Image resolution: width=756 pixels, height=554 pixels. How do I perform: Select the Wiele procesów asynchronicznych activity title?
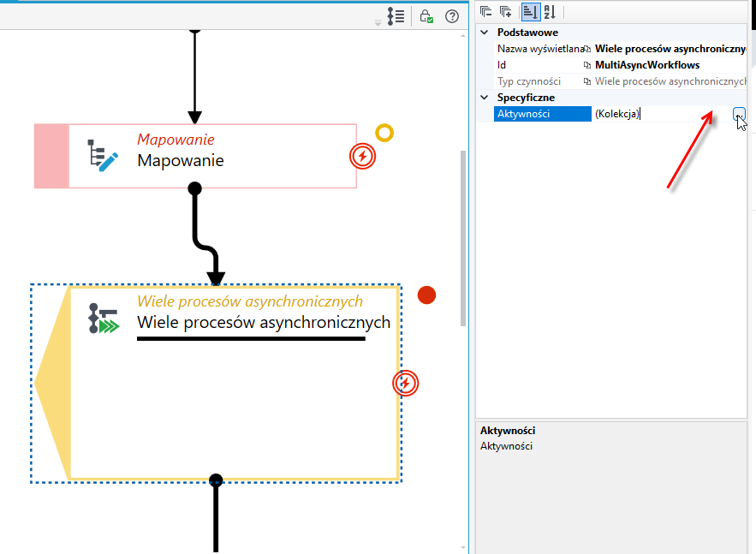[x=263, y=322]
